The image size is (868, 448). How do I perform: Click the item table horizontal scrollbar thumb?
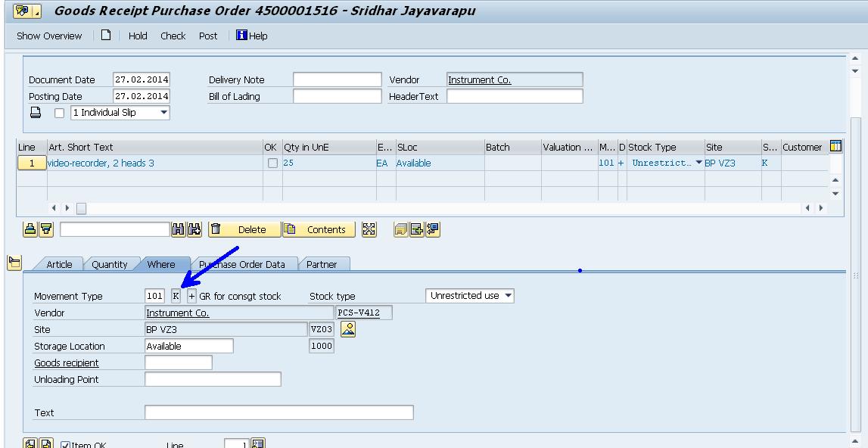81,208
